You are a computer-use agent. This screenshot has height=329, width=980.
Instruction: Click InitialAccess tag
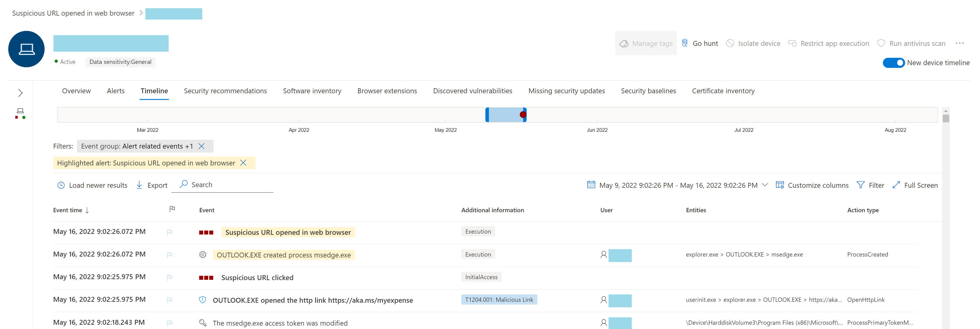click(x=481, y=277)
